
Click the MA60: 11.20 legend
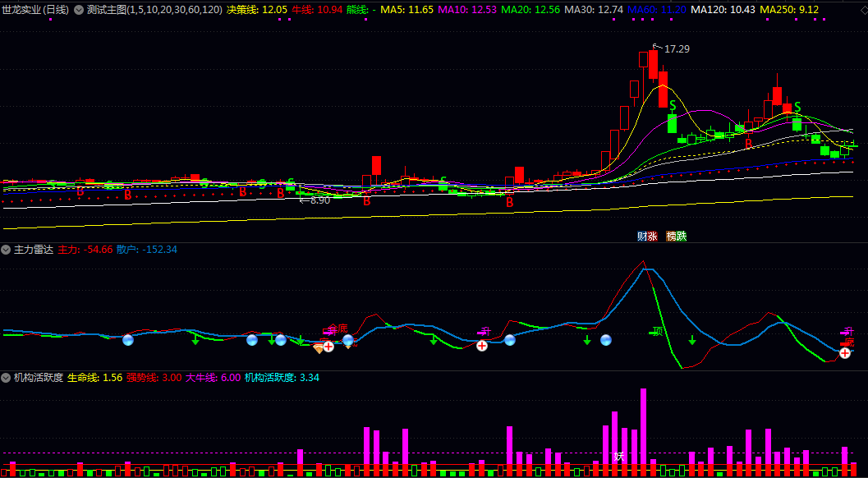657,9
